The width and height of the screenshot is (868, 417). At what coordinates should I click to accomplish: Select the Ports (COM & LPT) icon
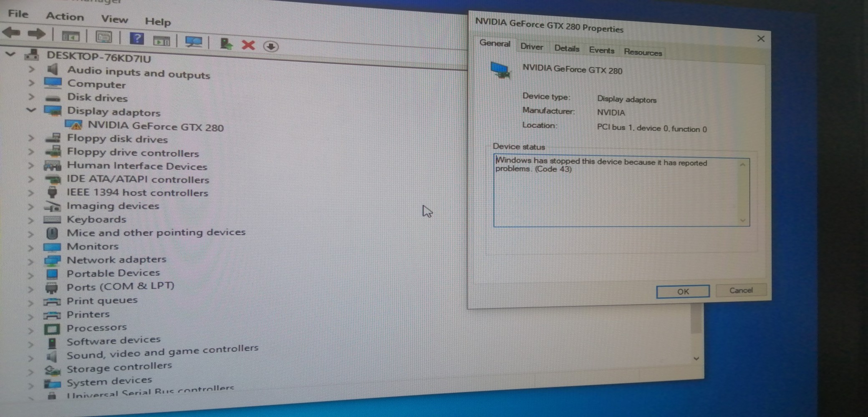51,288
